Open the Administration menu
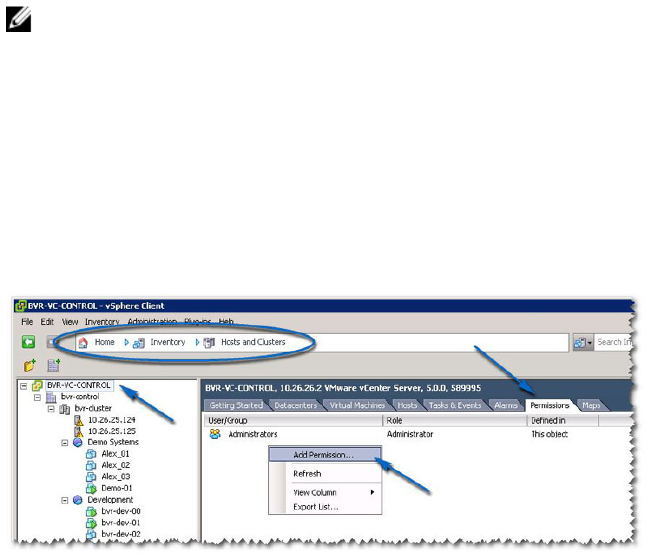Screen dimensions: 651x556 [152, 322]
